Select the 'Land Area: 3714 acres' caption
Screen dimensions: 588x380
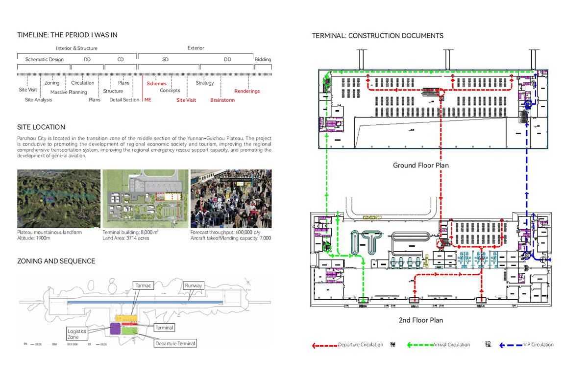coord(126,238)
